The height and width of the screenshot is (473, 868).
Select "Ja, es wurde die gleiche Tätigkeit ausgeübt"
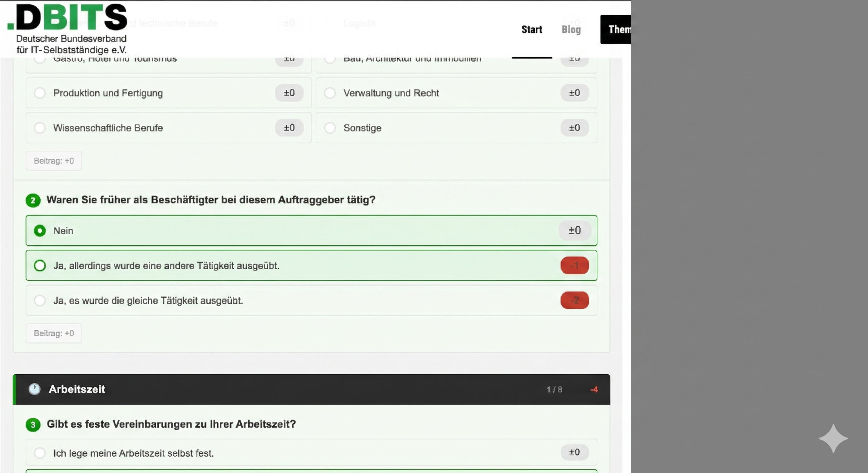40,300
